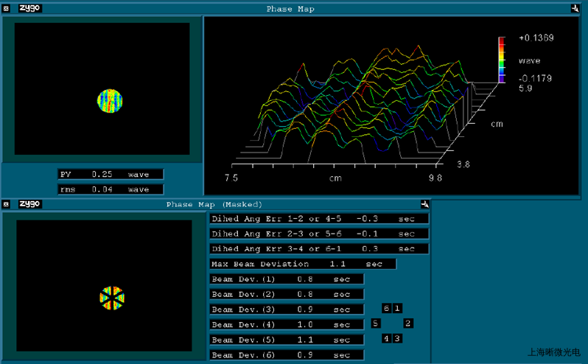Click the PV 0.25 wave result field
The width and height of the screenshot is (588, 364).
click(111, 175)
